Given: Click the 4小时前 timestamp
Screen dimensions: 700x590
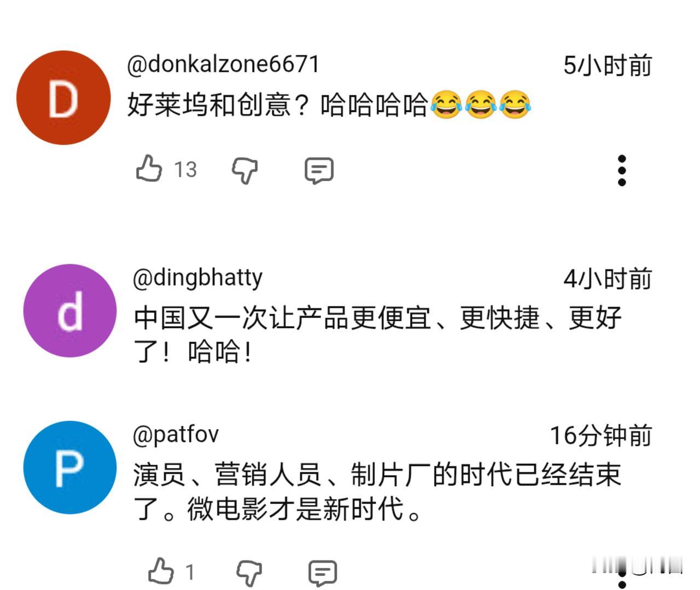Looking at the screenshot, I should tap(608, 279).
